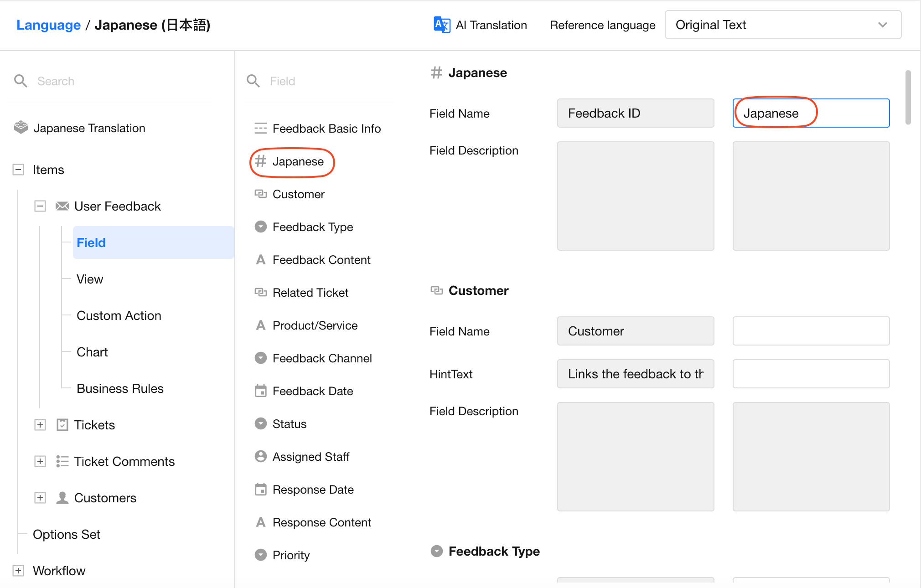Click the Ticket Comments list icon
921x588 pixels.
[x=62, y=461]
